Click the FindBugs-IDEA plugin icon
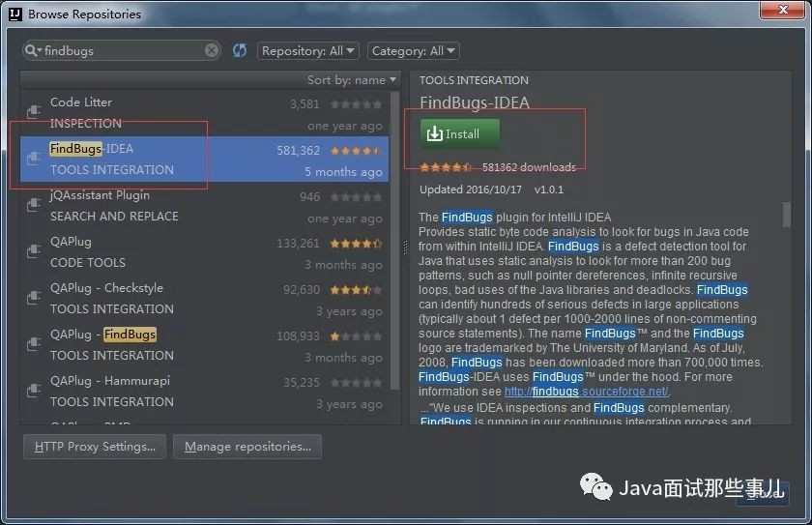The height and width of the screenshot is (525, 812). [34, 158]
